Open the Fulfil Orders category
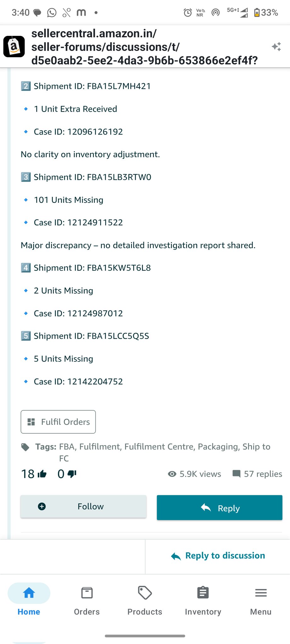 [x=58, y=422]
